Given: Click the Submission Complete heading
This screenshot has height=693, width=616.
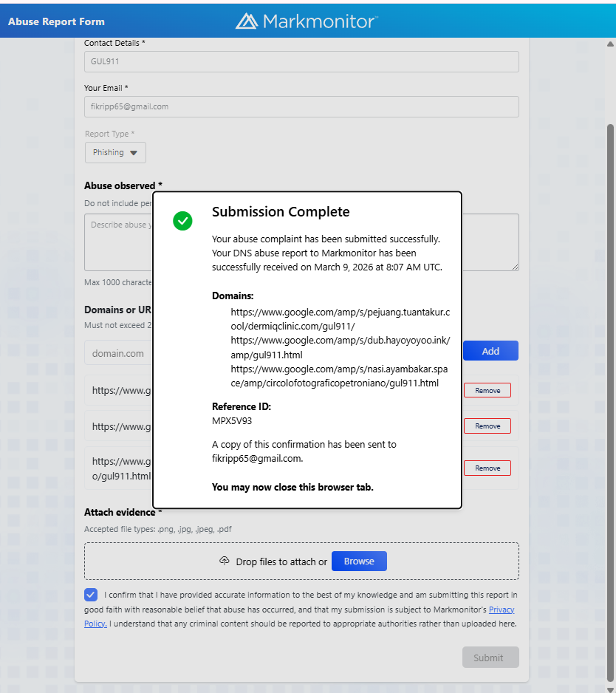Looking at the screenshot, I should tap(281, 212).
